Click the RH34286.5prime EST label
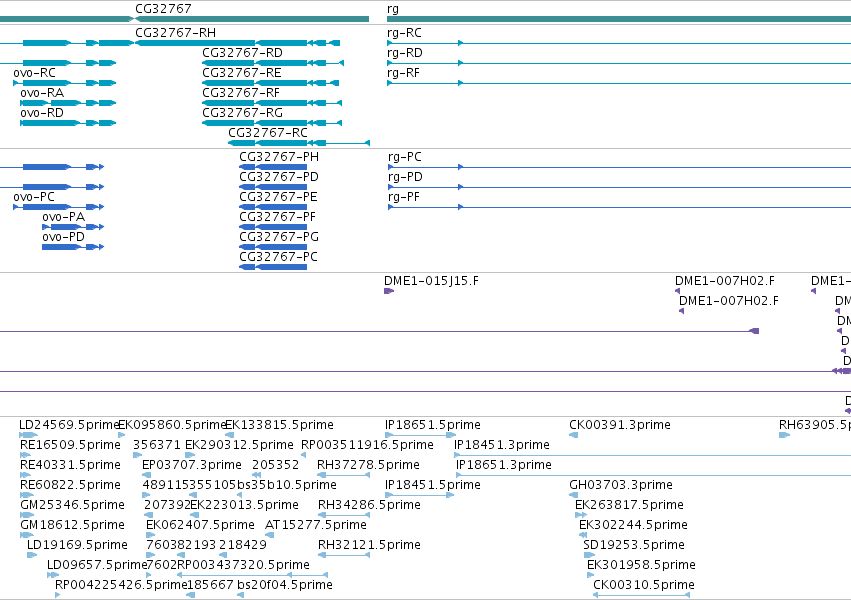This screenshot has width=851, height=600. (x=369, y=505)
